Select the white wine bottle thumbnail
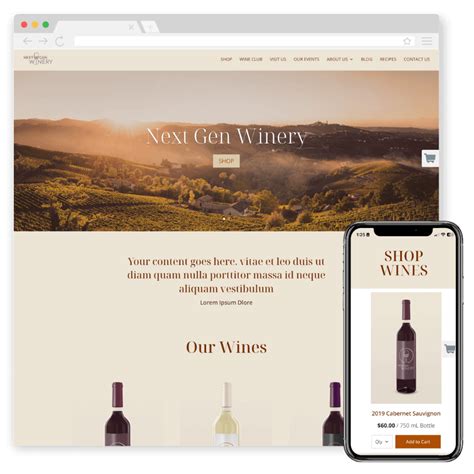474x474 pixels. tap(227, 414)
